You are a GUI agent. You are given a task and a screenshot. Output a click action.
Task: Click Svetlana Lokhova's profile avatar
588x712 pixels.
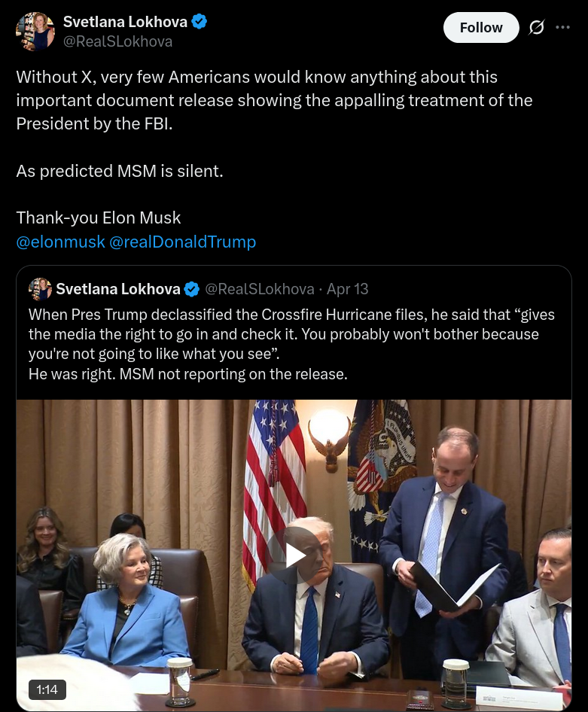(35, 32)
